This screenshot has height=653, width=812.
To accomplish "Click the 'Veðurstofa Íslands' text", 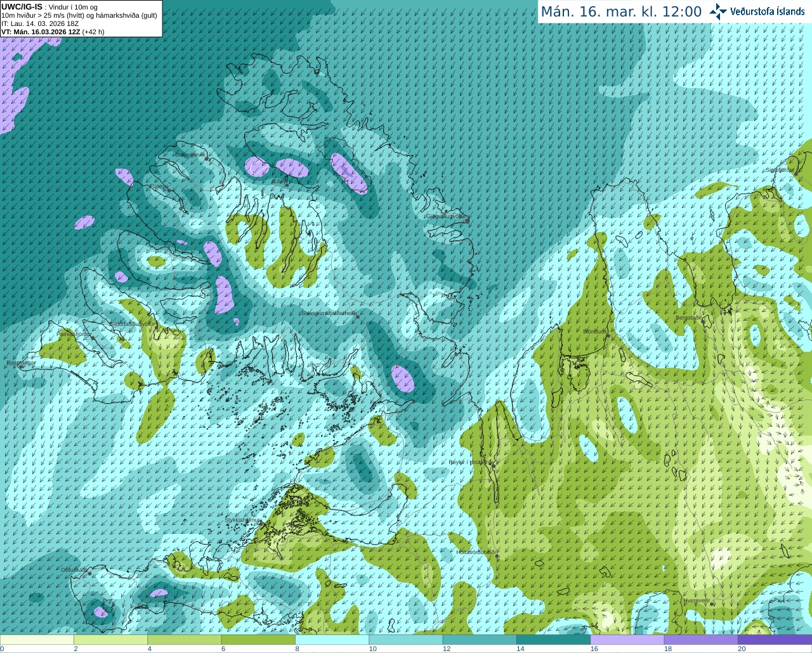I will (767, 11).
